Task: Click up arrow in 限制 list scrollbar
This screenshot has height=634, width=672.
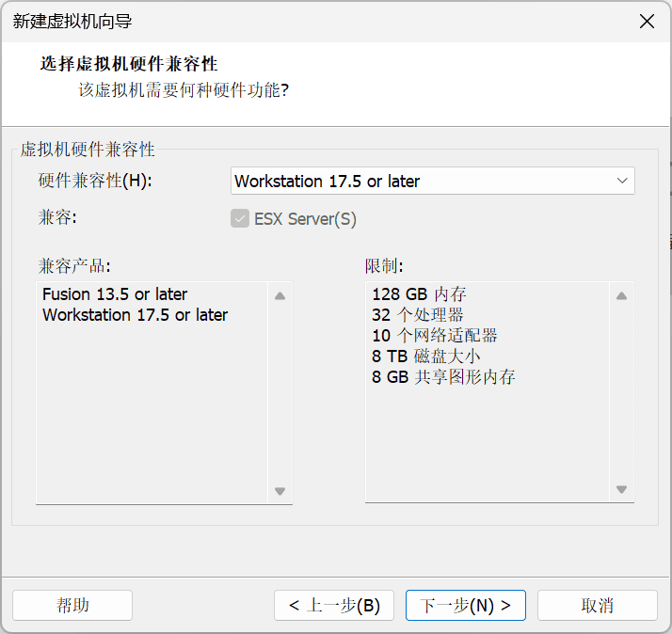Action: [621, 295]
